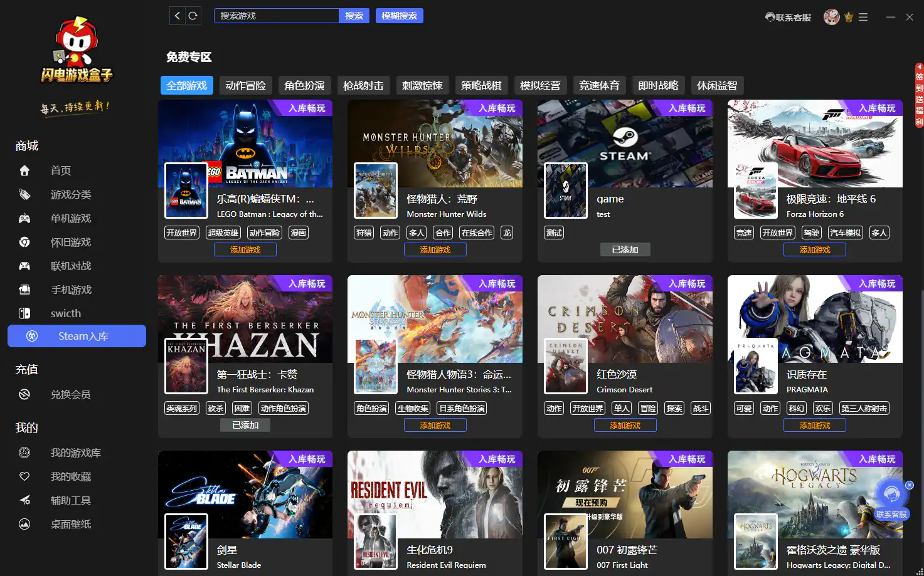Add Monster Hunter Wilds with 添加游戏
The width and height of the screenshot is (924, 576).
click(435, 249)
